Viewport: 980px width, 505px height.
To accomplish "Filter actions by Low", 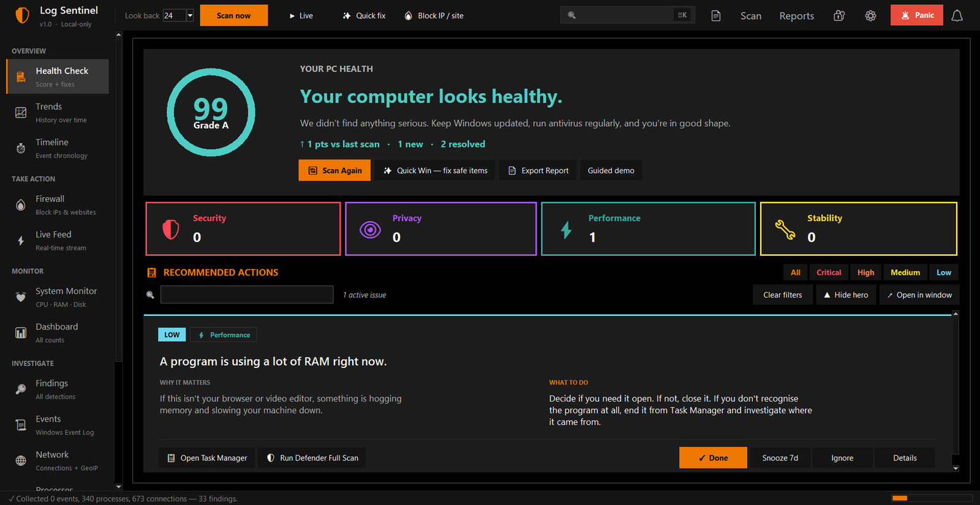I will click(x=944, y=272).
